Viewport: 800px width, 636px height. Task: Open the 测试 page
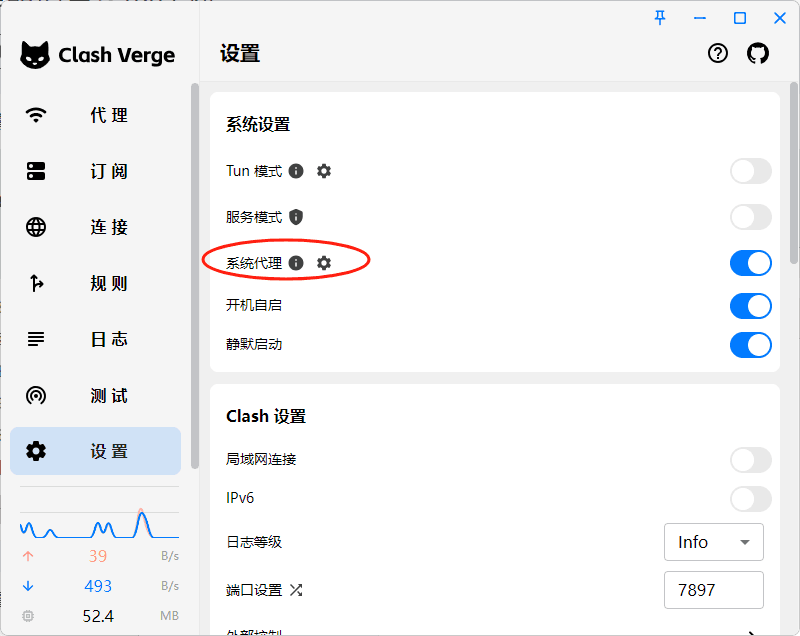[x=95, y=395]
